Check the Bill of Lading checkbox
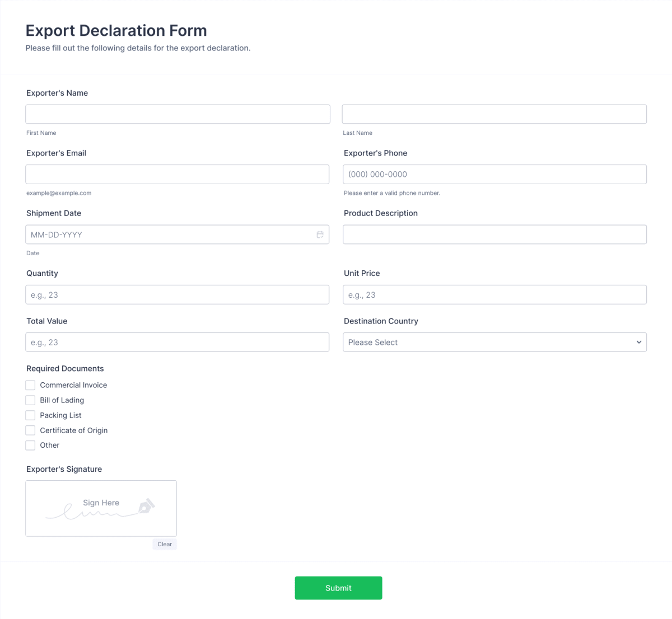672x619 pixels. [30, 400]
